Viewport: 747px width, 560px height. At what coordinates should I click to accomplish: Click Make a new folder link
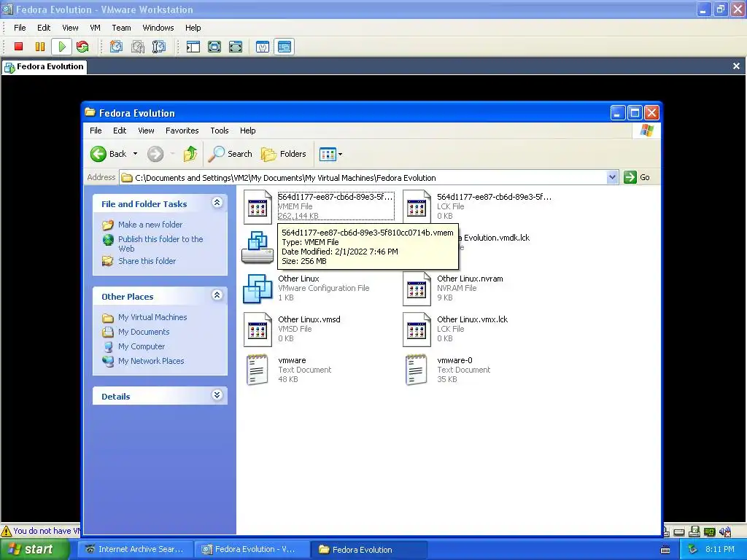[150, 225]
